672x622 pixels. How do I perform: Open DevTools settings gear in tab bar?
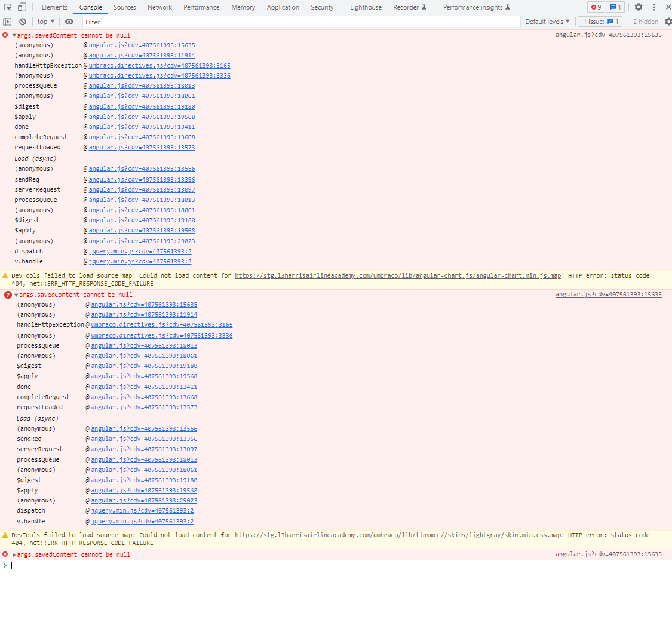pos(638,7)
